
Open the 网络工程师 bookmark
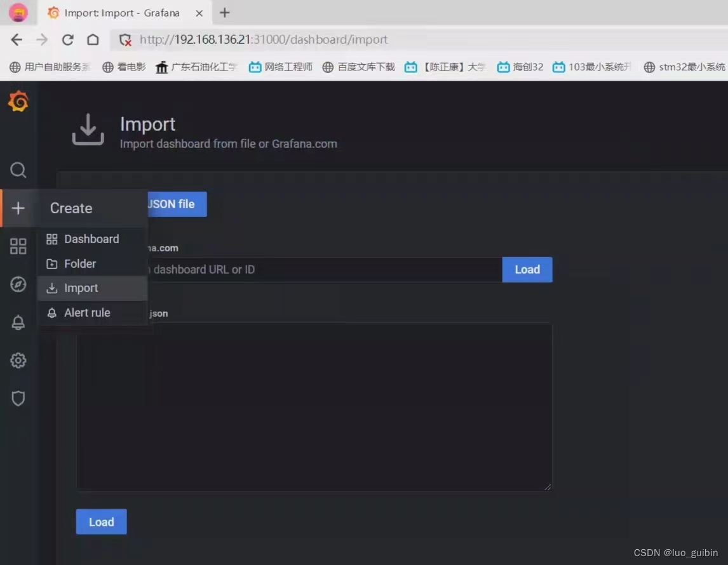click(280, 67)
